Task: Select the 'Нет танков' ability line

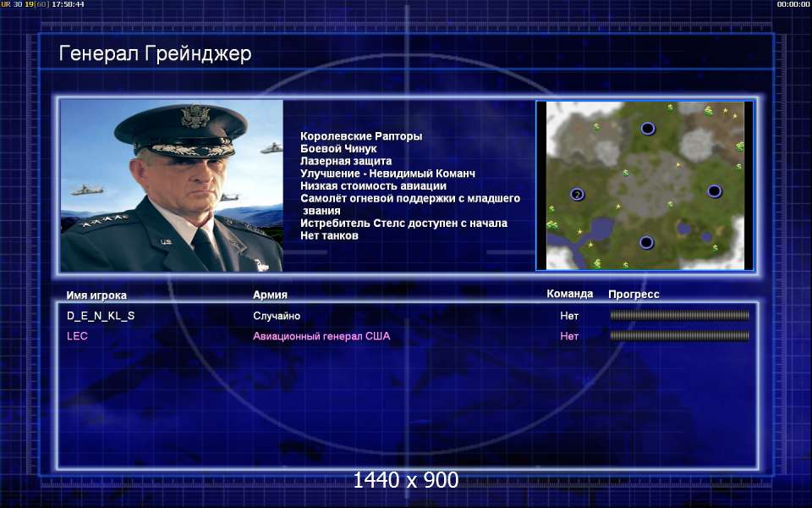Action: [x=329, y=236]
